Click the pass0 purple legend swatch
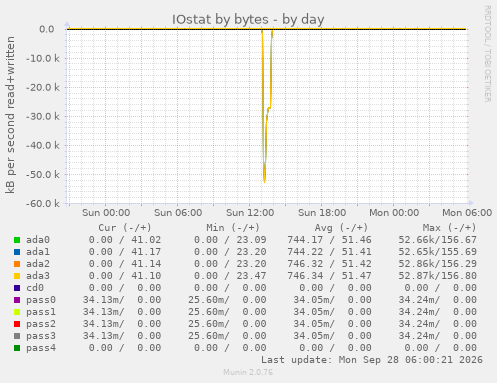497x383 pixels. pyautogui.click(x=17, y=300)
